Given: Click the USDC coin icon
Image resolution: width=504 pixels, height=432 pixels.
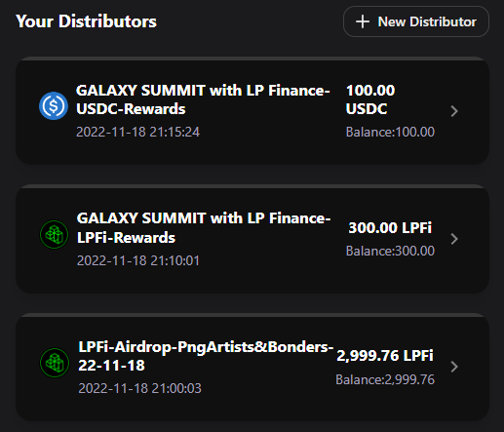Looking at the screenshot, I should pyautogui.click(x=54, y=105).
